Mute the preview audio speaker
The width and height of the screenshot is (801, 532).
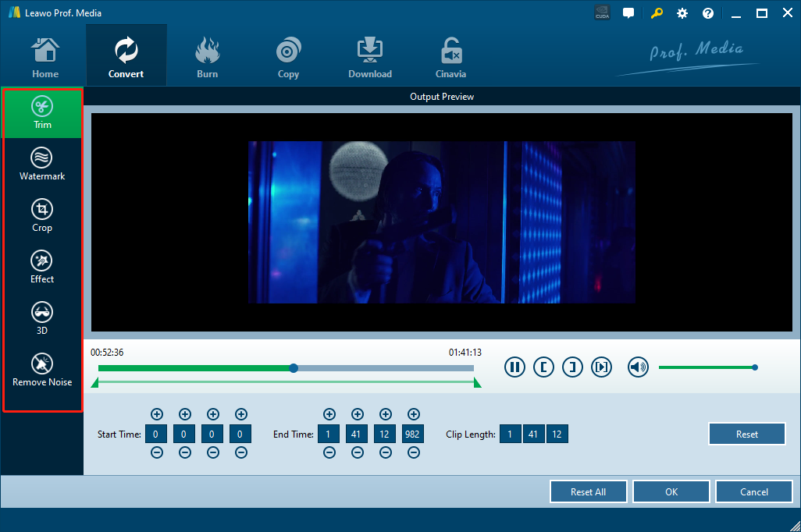pyautogui.click(x=638, y=367)
